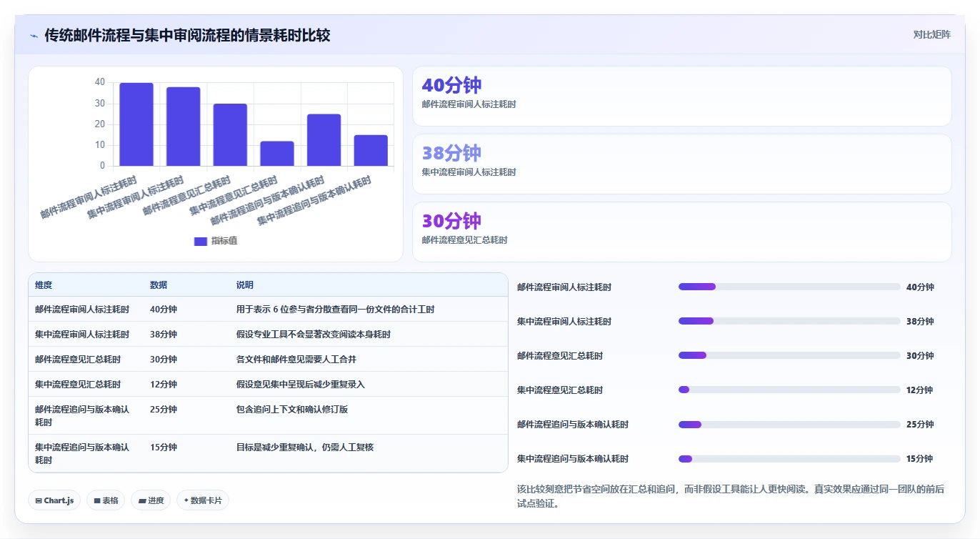Click progress list label 集中流程追问与版本确认耗时
This screenshot has height=539, width=980.
573,459
